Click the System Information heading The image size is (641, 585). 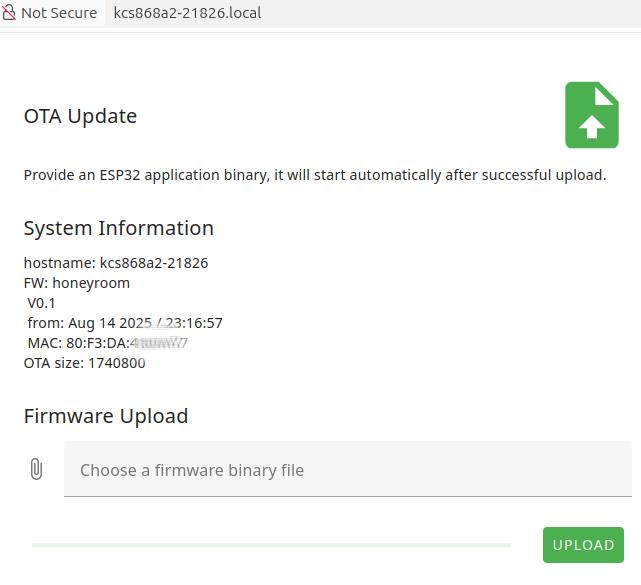[118, 228]
